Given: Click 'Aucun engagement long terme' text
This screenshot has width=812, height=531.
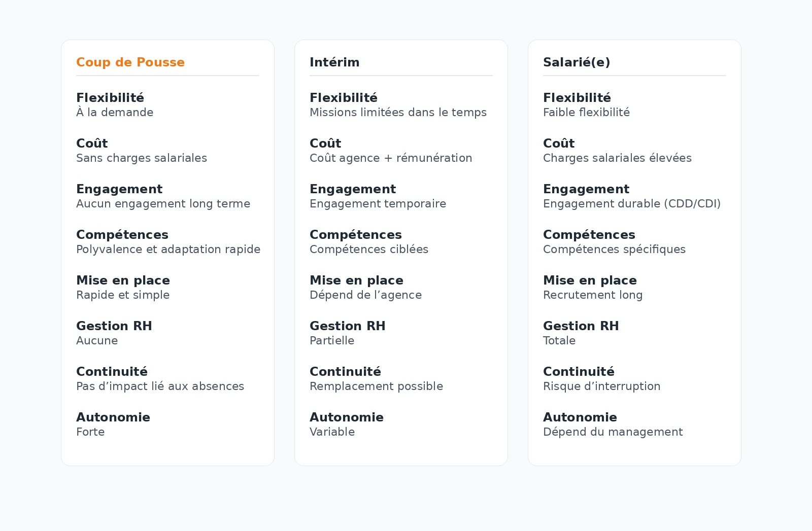Looking at the screenshot, I should pos(163,204).
